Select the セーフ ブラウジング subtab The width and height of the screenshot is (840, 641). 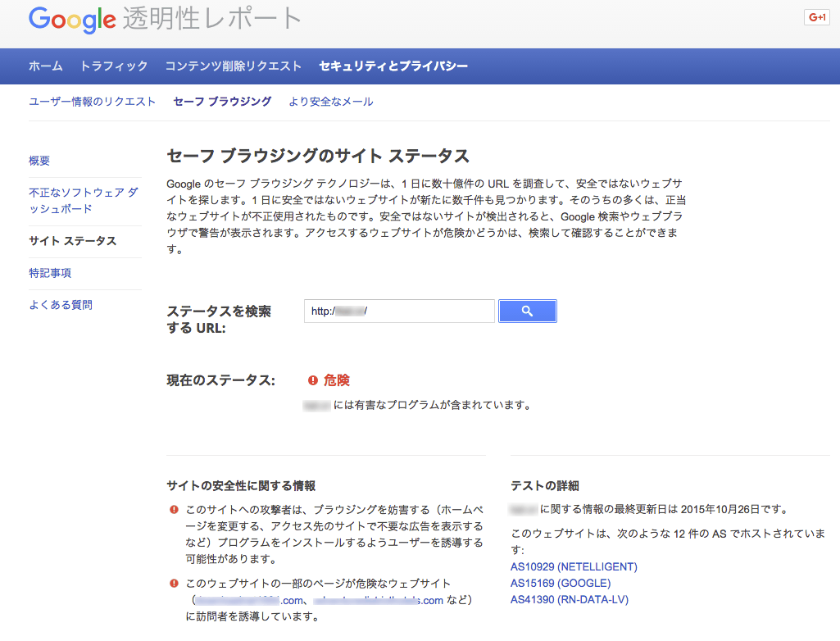[222, 102]
